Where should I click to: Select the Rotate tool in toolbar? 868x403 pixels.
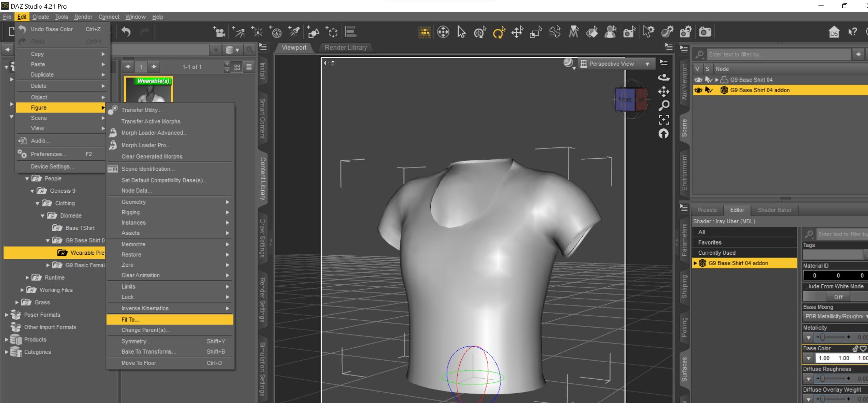499,32
